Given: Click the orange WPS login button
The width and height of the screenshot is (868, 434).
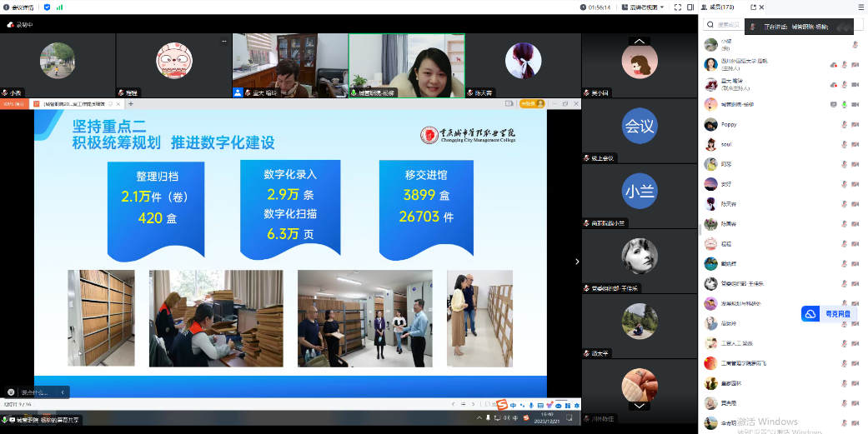Looking at the screenshot, I should pos(531,103).
